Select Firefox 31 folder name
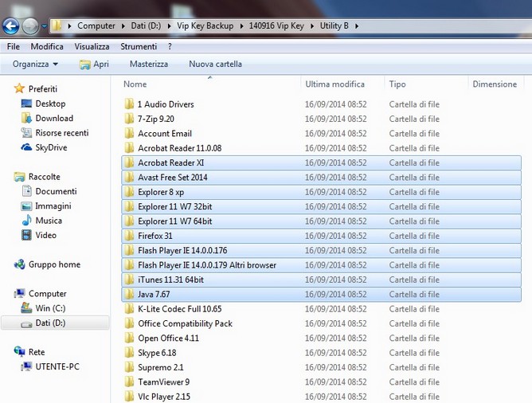The height and width of the screenshot is (403, 532). coord(155,236)
